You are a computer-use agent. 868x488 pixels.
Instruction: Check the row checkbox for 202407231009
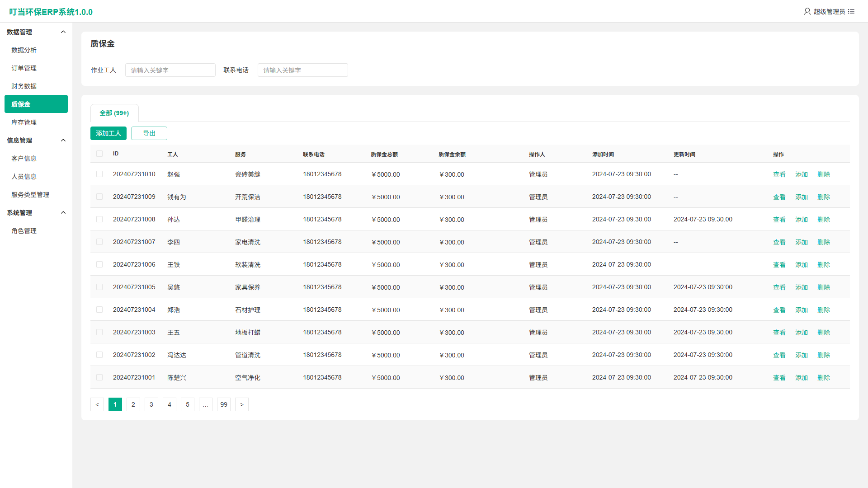click(99, 197)
